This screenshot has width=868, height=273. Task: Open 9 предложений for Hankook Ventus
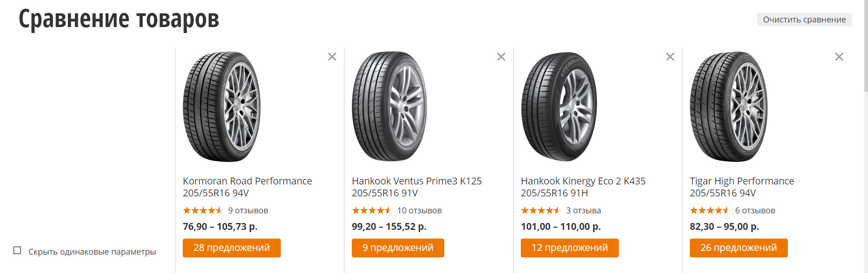(398, 248)
